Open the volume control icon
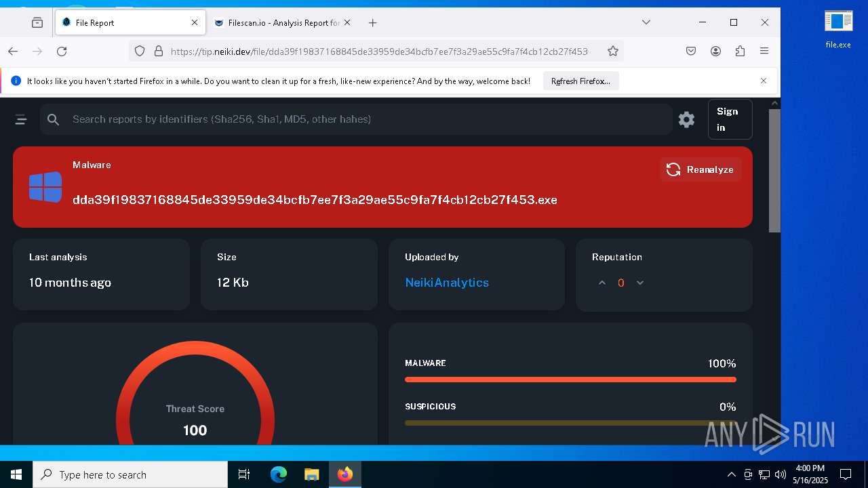This screenshot has height=488, width=868. [x=780, y=474]
